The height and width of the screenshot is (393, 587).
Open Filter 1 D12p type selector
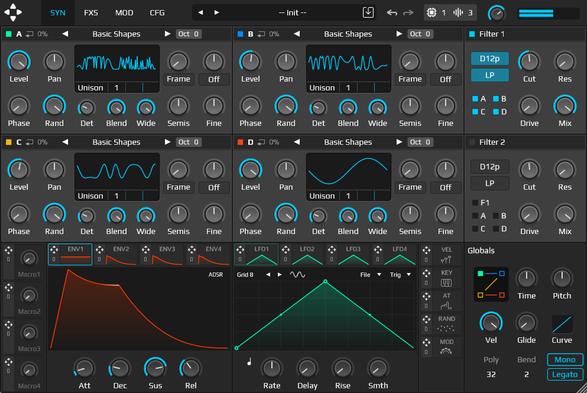[490, 59]
